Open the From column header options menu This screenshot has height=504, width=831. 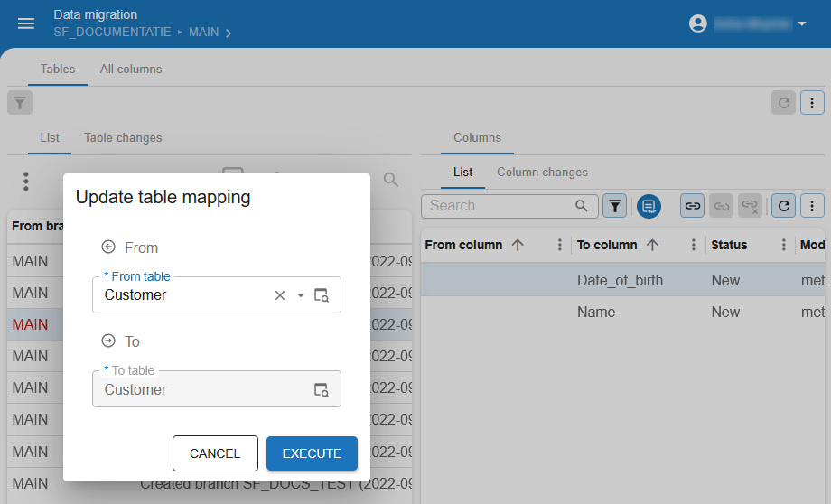click(x=560, y=245)
